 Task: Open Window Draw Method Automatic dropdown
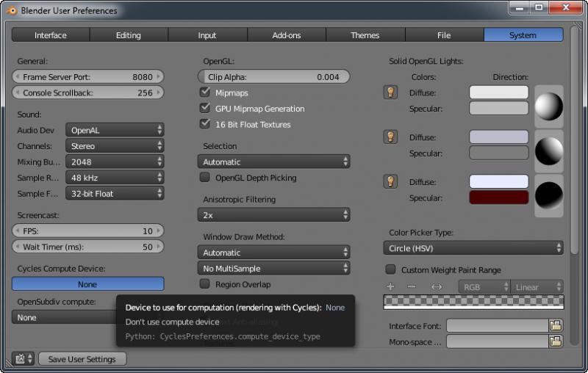tap(273, 253)
